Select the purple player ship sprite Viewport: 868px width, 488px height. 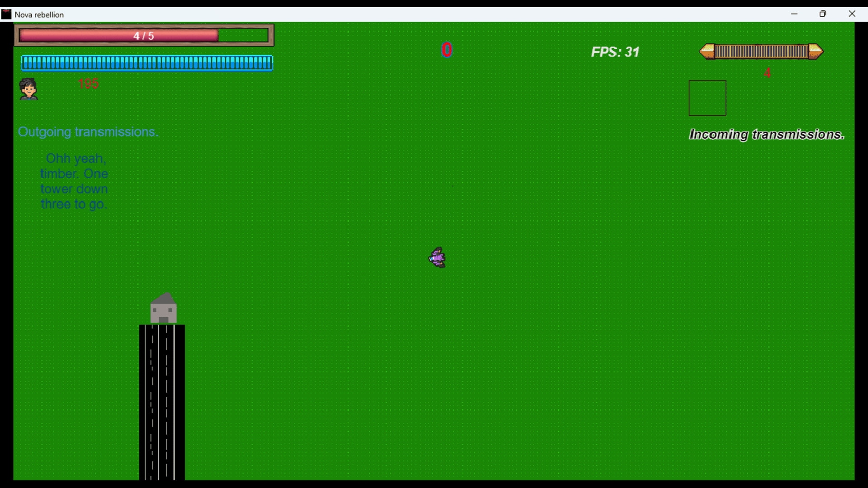[437, 258]
